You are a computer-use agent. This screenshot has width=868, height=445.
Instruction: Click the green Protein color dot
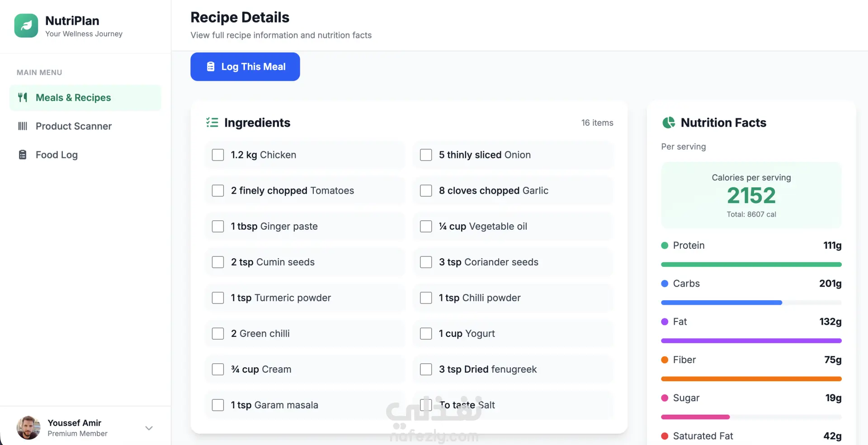(x=665, y=246)
